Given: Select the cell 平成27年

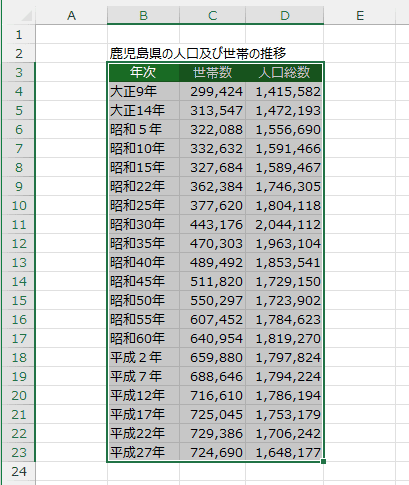Looking at the screenshot, I should (x=143, y=452).
